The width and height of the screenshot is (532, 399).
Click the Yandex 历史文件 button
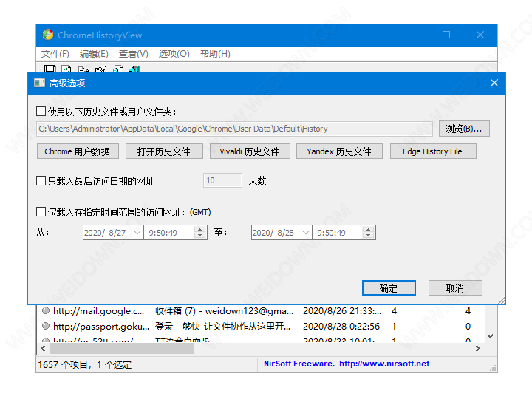339,151
